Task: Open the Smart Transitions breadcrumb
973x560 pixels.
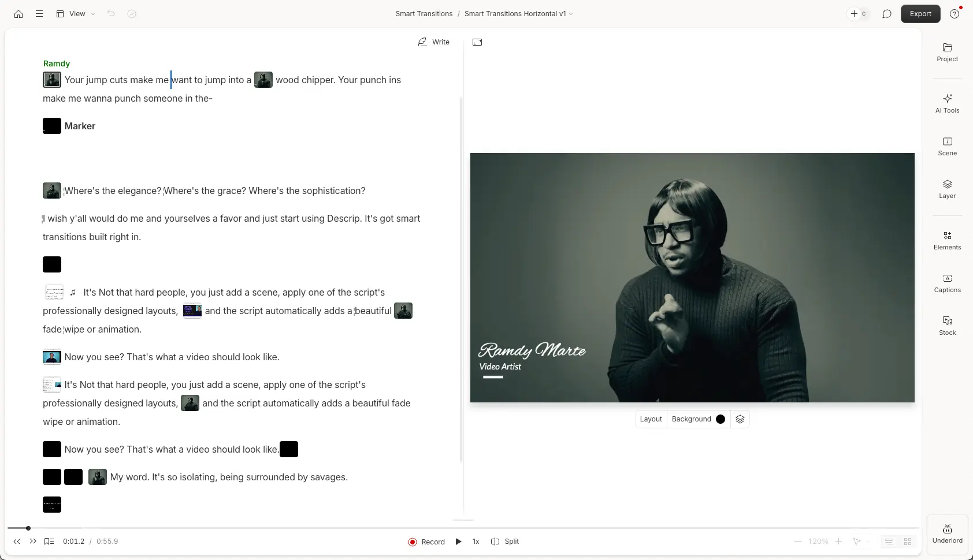Action: coord(424,14)
